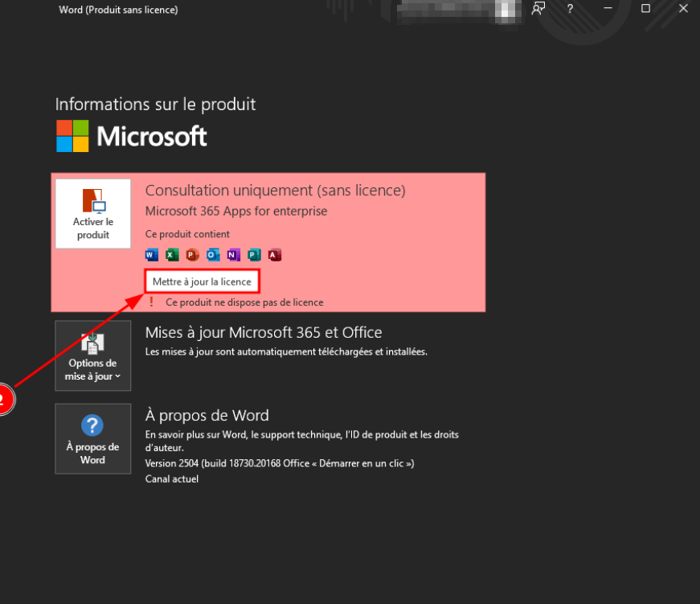Select heading Mises à jour Microsoft 365 et Office

pyautogui.click(x=264, y=333)
